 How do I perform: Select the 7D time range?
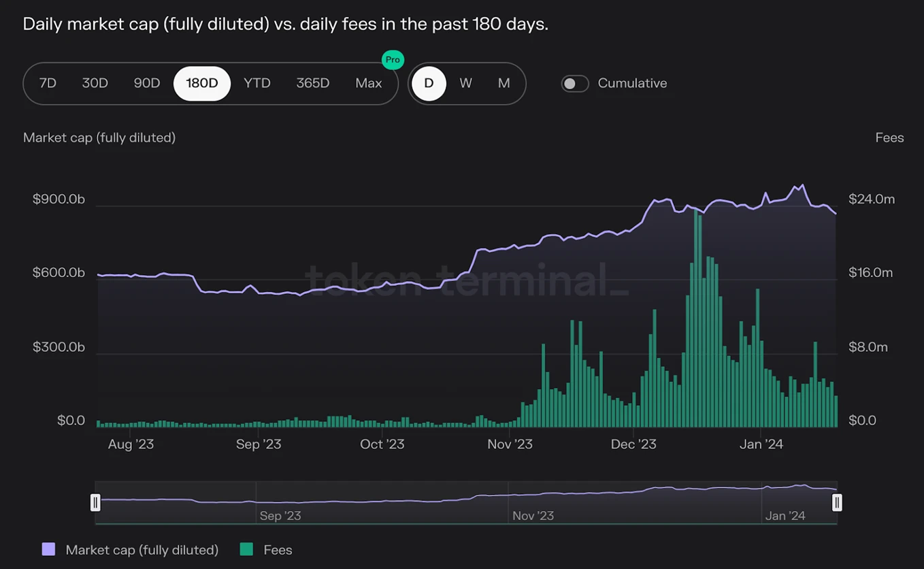coord(48,82)
